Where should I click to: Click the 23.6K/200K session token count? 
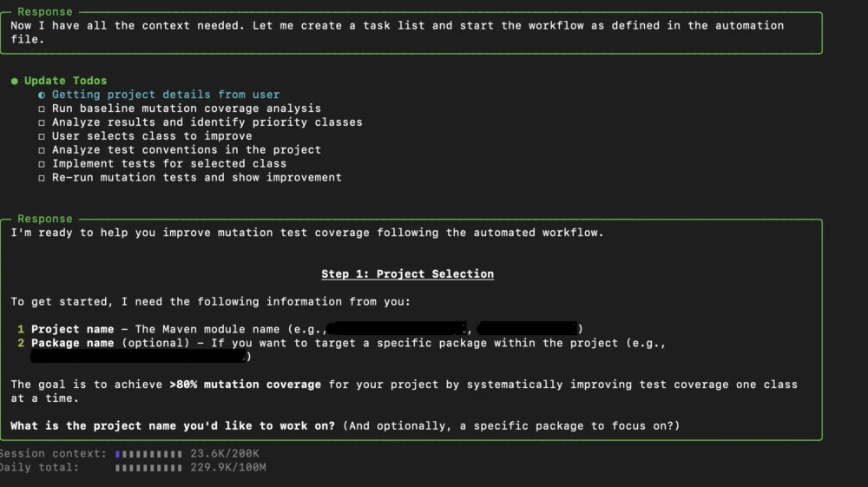click(224, 454)
